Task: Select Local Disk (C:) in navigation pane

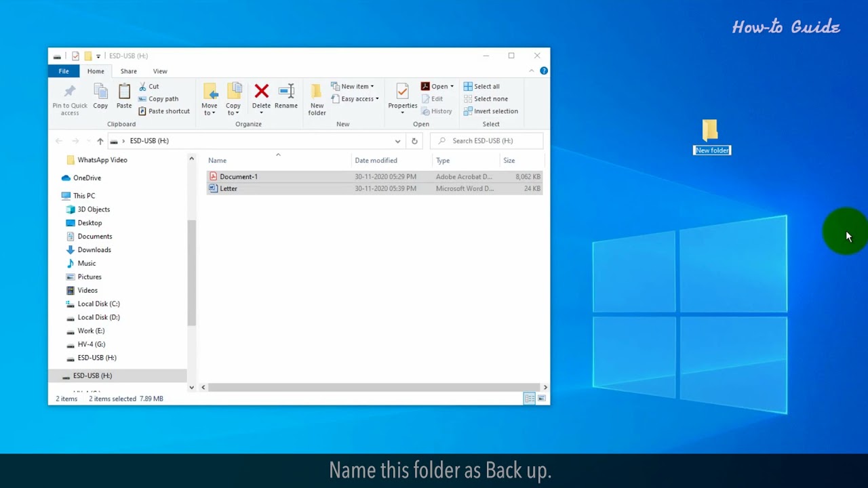Action: pyautogui.click(x=98, y=304)
